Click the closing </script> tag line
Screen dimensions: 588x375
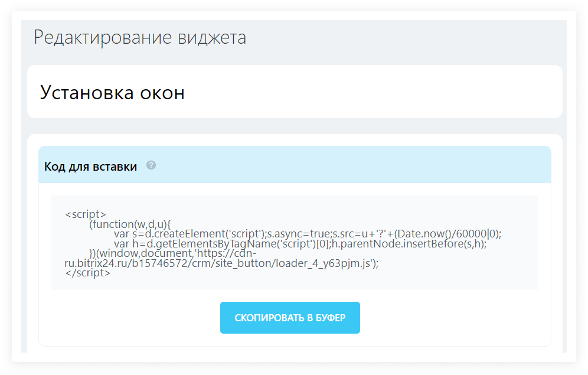[87, 273]
